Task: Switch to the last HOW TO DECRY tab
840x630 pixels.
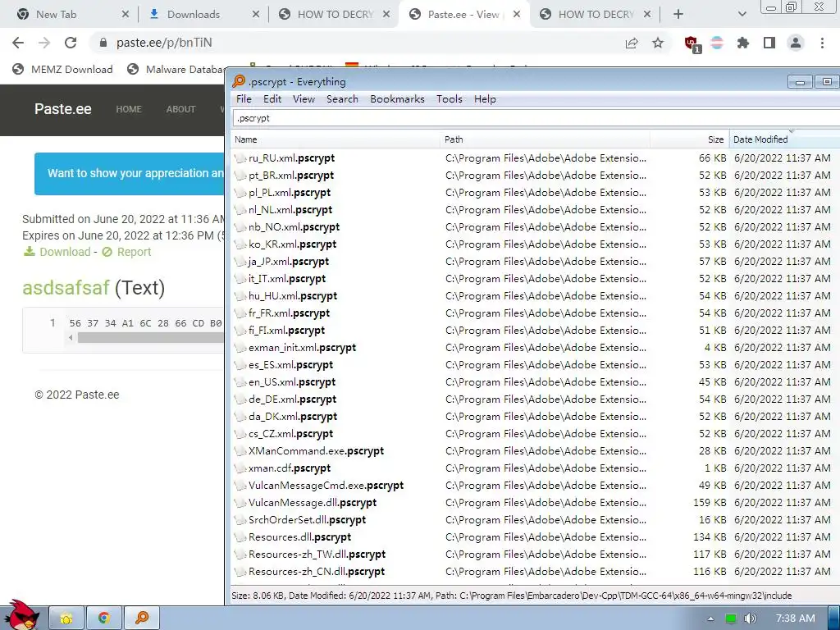Action: [596, 15]
